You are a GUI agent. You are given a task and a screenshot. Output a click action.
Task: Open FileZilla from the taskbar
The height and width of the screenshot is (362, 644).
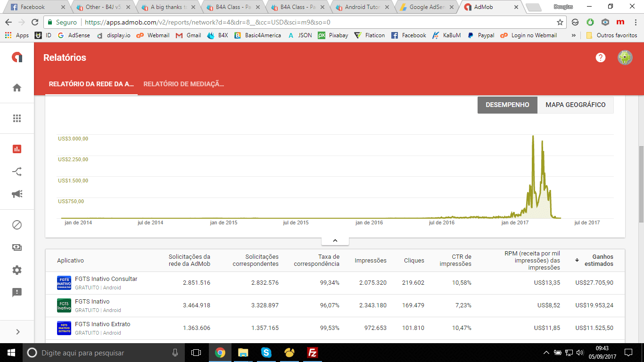click(312, 353)
